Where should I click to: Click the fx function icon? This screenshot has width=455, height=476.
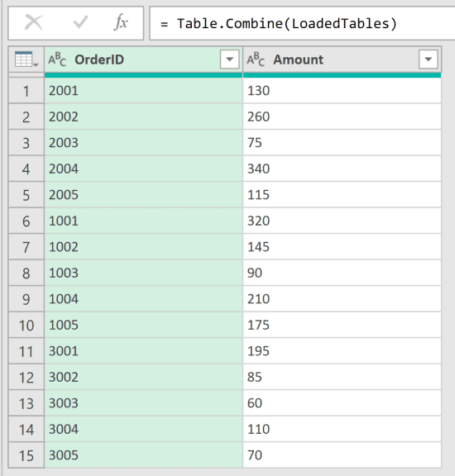tap(121, 23)
